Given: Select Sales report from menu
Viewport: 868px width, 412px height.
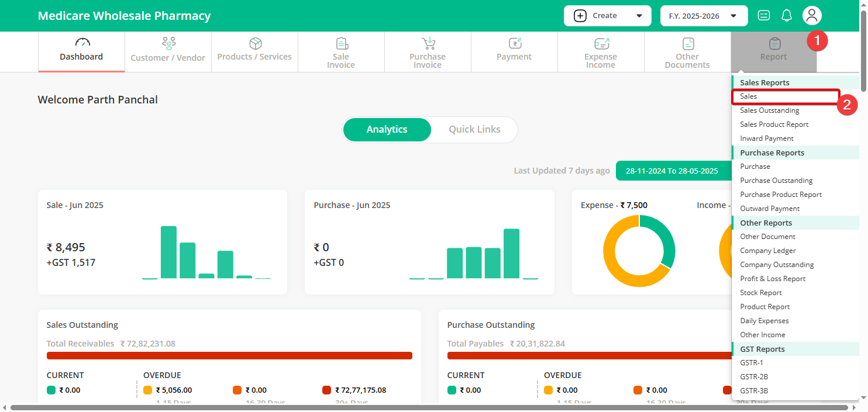Looking at the screenshot, I should pos(786,96).
